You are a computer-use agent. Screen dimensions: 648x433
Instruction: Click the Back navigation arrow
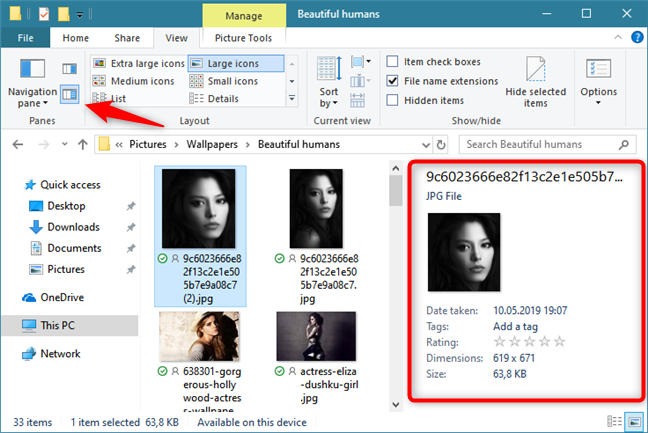[18, 144]
